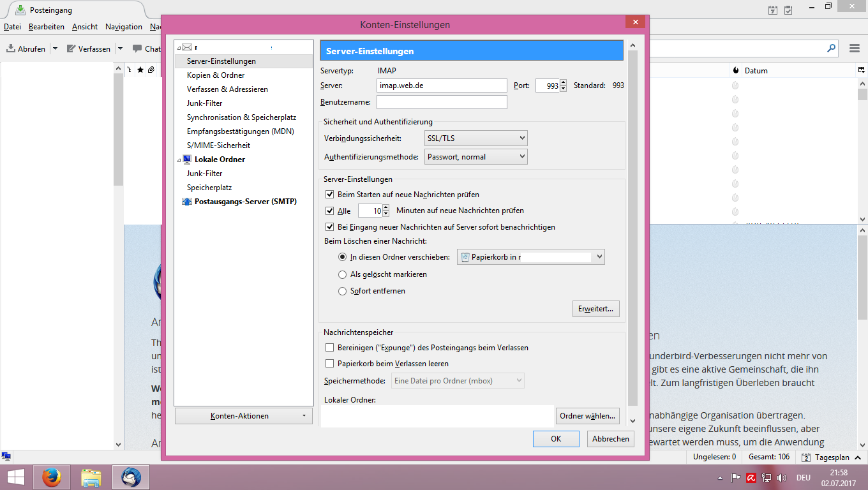Viewport: 868px width, 490px height.
Task: Open the Speichermethode dropdown
Action: point(458,381)
